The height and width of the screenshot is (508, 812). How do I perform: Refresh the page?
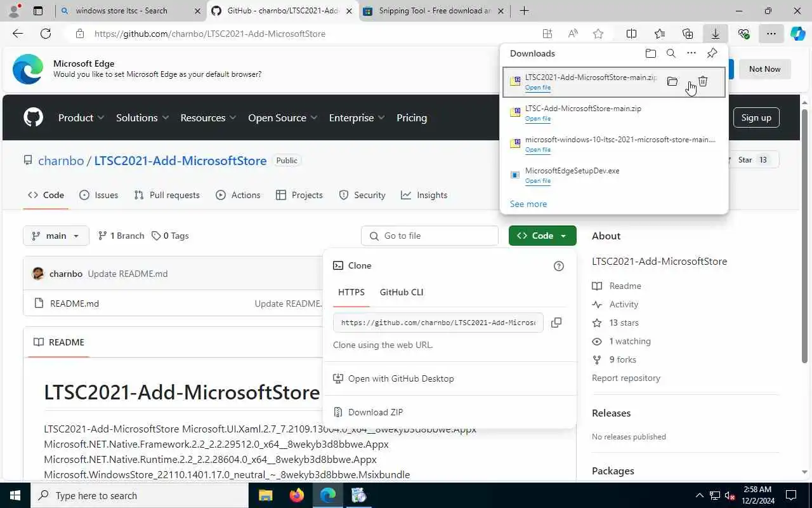coord(46,34)
